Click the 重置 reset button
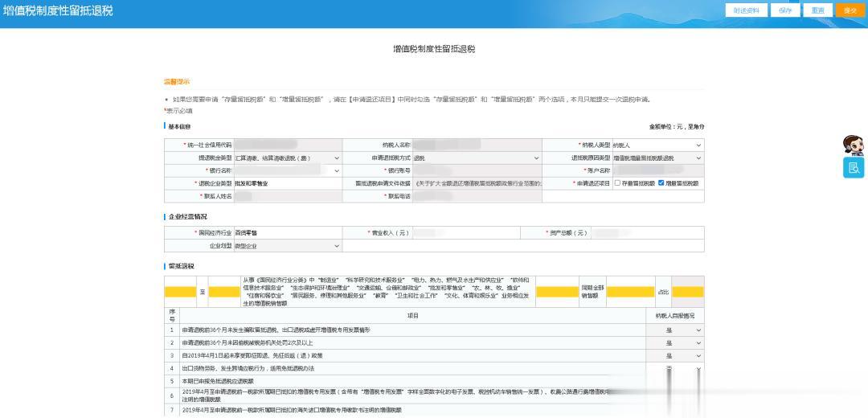The width and height of the screenshot is (868, 418). coord(817,10)
